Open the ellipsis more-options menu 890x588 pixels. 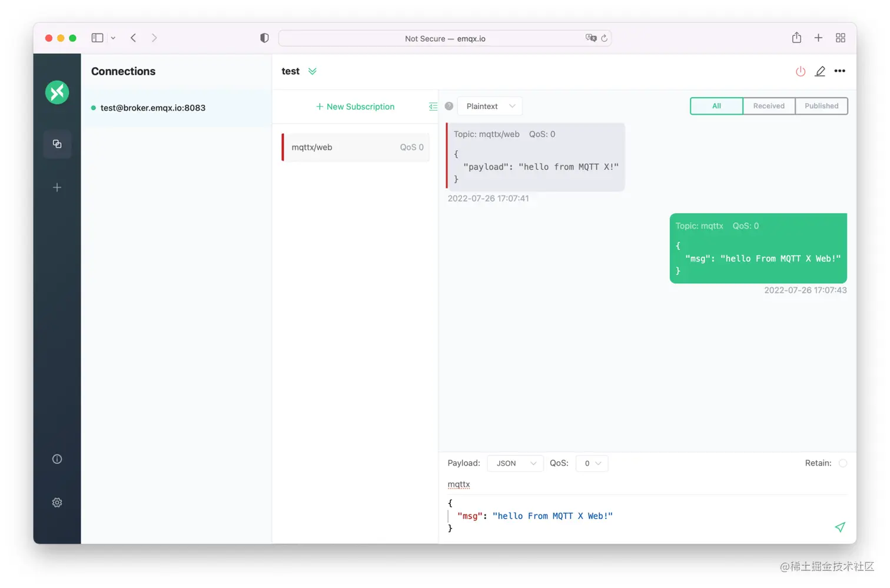tap(840, 71)
